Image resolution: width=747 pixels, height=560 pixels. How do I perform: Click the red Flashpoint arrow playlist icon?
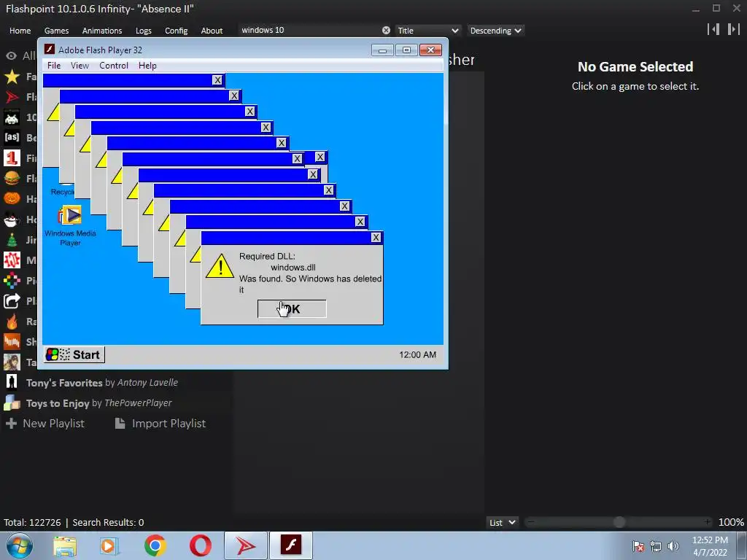click(x=12, y=97)
